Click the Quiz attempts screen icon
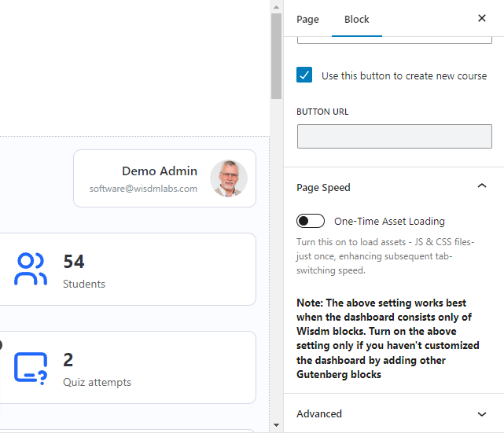The width and height of the screenshot is (504, 437). coord(31,367)
